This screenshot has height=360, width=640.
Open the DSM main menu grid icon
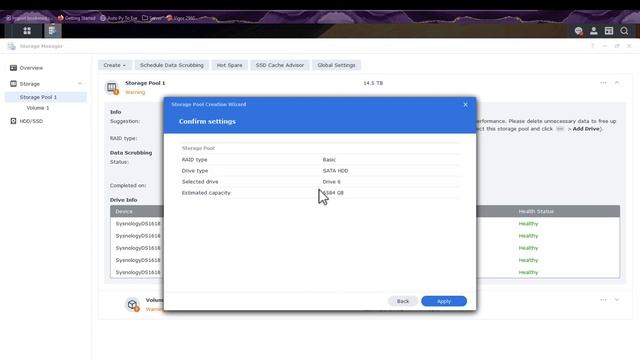pyautogui.click(x=27, y=31)
